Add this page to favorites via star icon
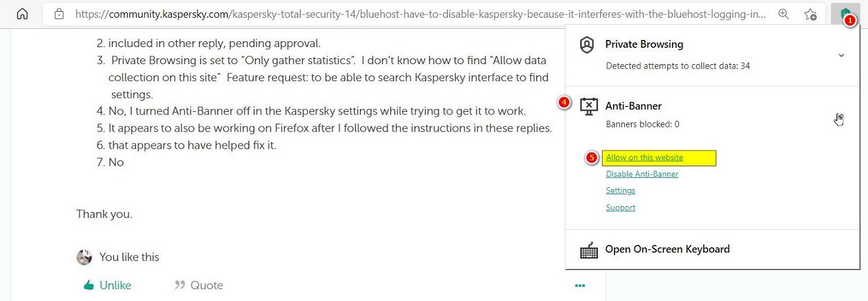 [x=810, y=14]
